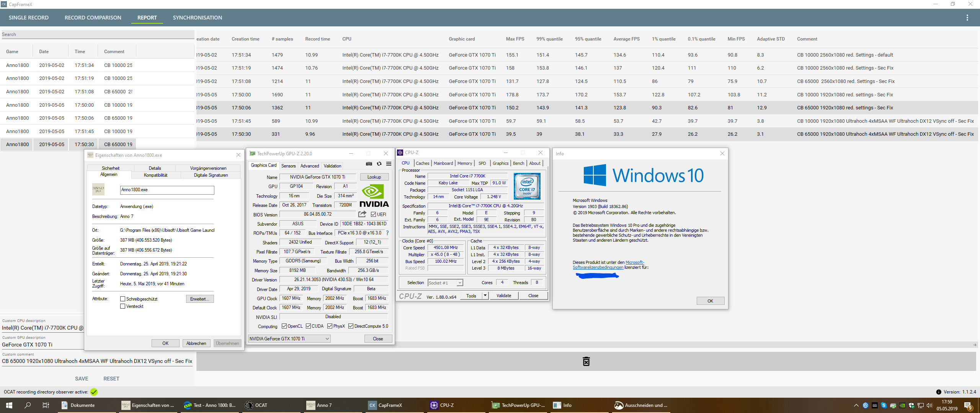Image resolution: width=980 pixels, height=413 pixels.
Task: Open Task View in Windows taskbar
Action: 46,405
